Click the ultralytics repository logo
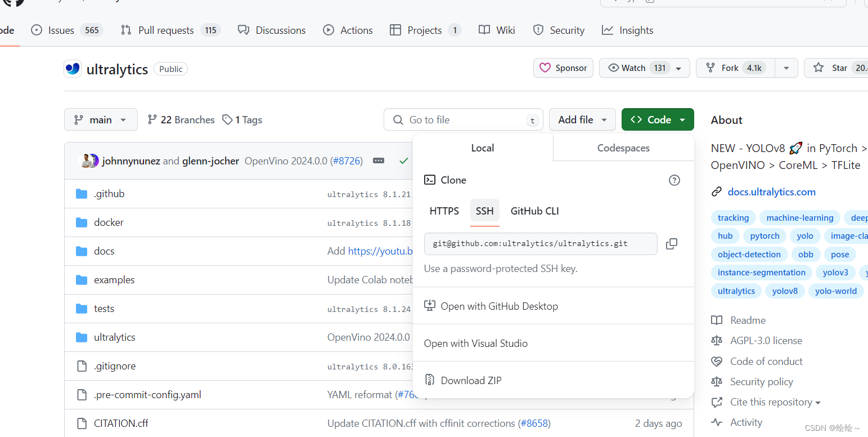 pos(73,69)
